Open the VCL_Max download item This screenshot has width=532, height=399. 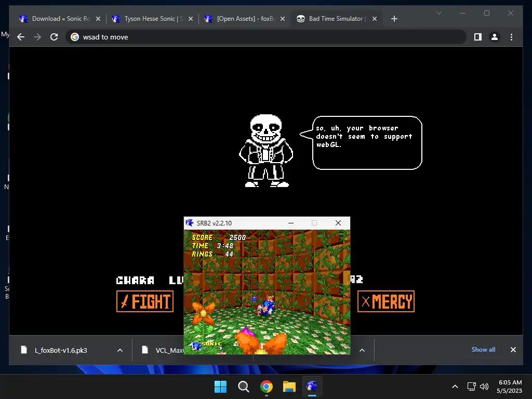tap(162, 350)
